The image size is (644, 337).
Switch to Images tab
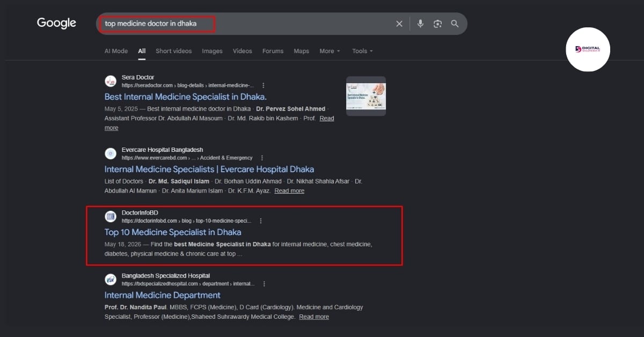212,51
